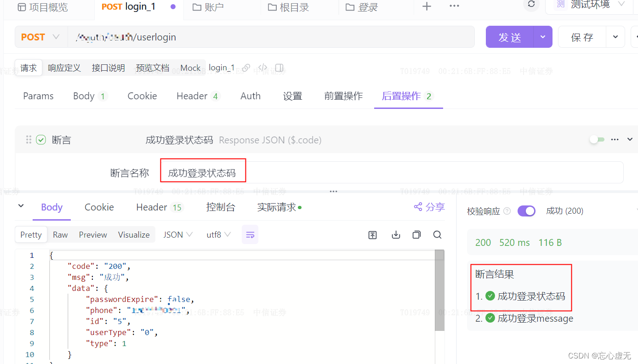Viewport: 638px width, 364px height.
Task: Switch to response Body tab
Action: [51, 207]
